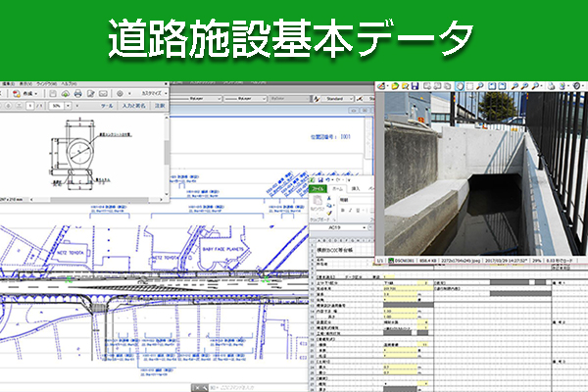Open folder icon in image viewer toolbar
This screenshot has width=588, height=392.
pos(395,86)
